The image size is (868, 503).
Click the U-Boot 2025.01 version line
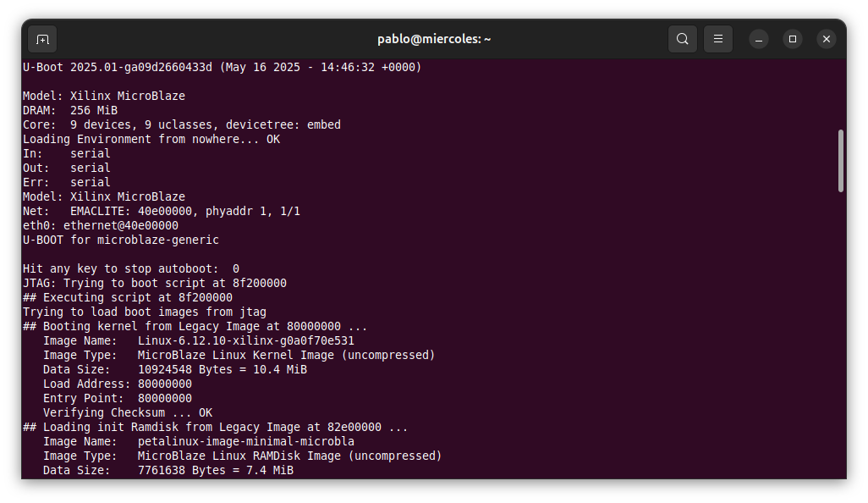[221, 67]
